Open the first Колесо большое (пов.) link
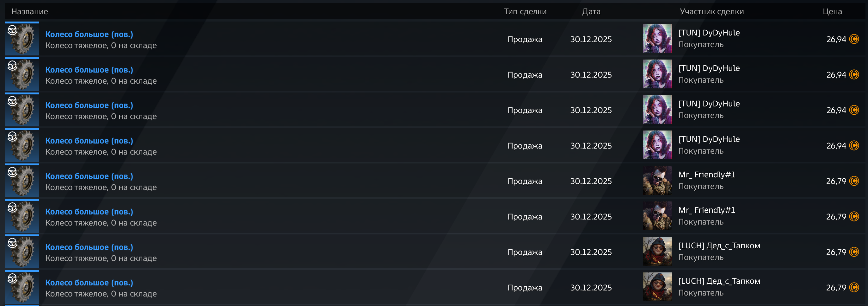 point(89,34)
